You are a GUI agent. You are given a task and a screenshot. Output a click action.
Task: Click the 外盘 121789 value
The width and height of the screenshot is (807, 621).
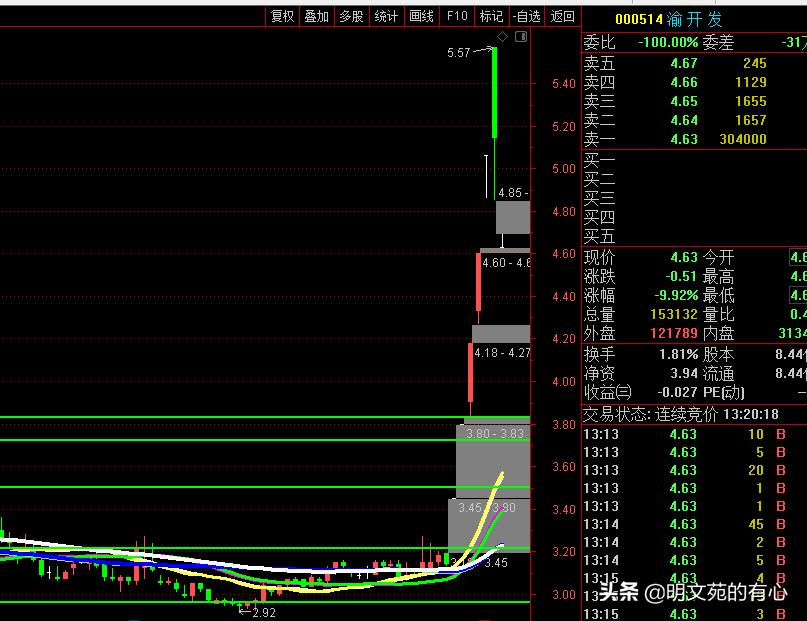(x=674, y=333)
